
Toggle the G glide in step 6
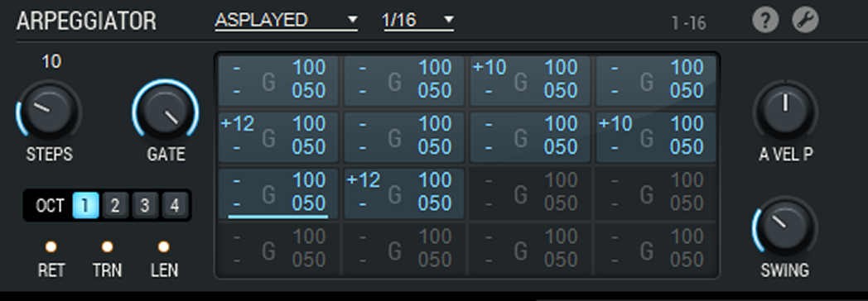click(394, 138)
